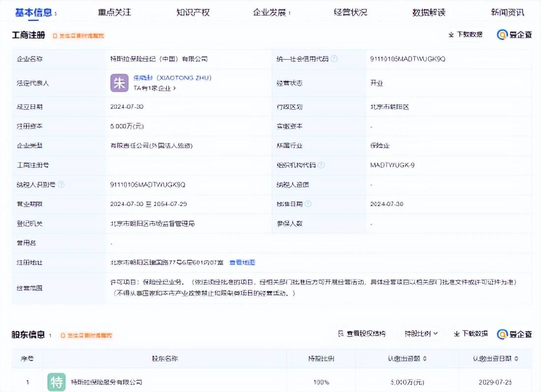
Task: Click the 经营状态 value 开业
Action: point(376,83)
